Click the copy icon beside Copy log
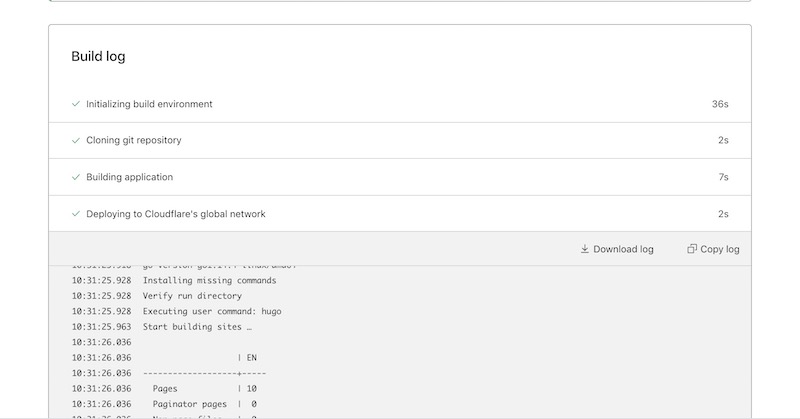The height and width of the screenshot is (419, 800). pyautogui.click(x=692, y=249)
